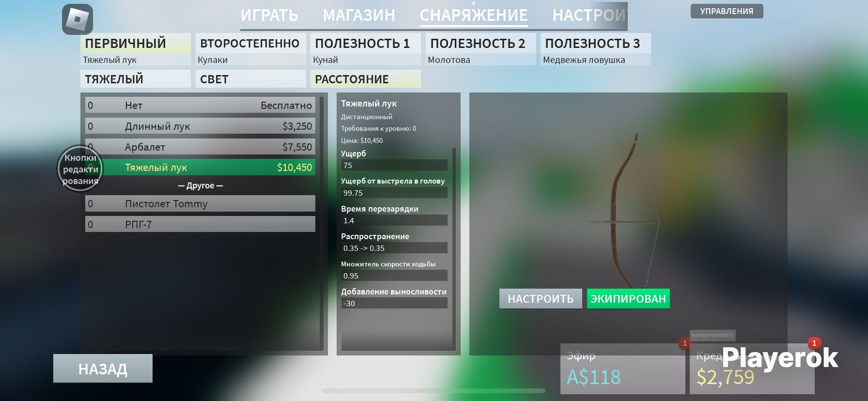This screenshot has height=401, width=868.
Task: Select the СНАРЯЖЕНИЕ tab
Action: point(474,15)
